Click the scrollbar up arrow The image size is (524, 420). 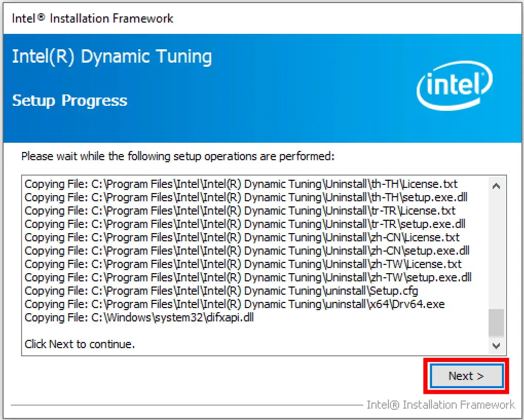coord(496,186)
